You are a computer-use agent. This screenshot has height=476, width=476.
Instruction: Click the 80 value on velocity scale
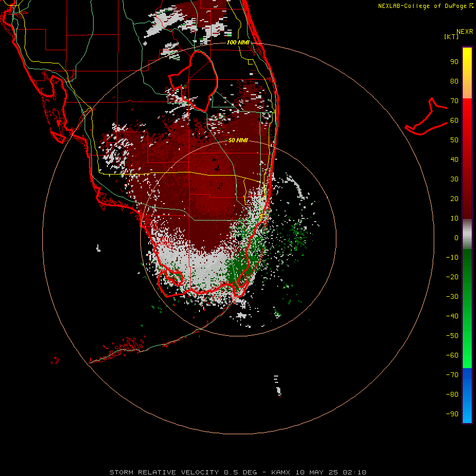pyautogui.click(x=454, y=81)
